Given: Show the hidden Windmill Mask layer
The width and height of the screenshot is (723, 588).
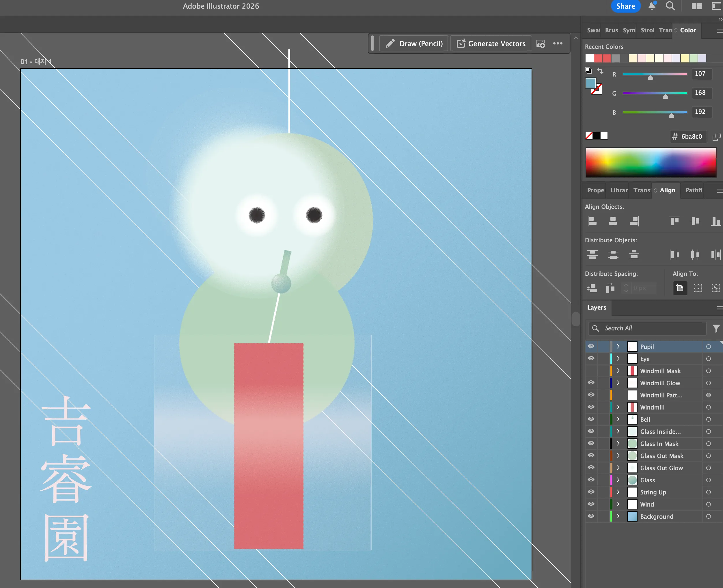Looking at the screenshot, I should point(591,371).
